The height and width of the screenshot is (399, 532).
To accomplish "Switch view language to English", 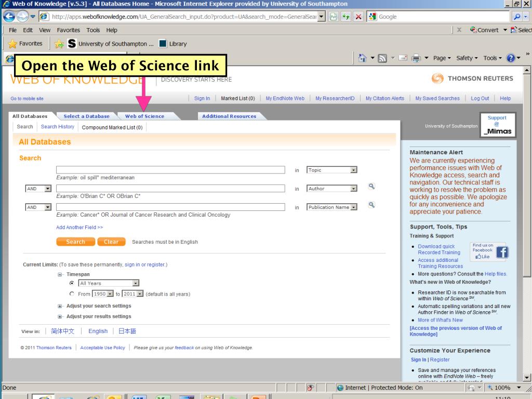I will click(x=98, y=331).
